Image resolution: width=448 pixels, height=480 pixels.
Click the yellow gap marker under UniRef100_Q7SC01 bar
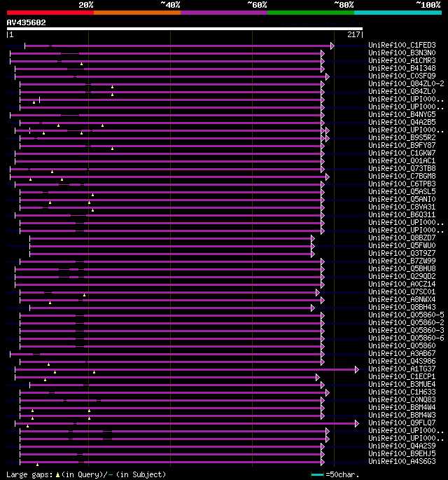pyautogui.click(x=85, y=295)
